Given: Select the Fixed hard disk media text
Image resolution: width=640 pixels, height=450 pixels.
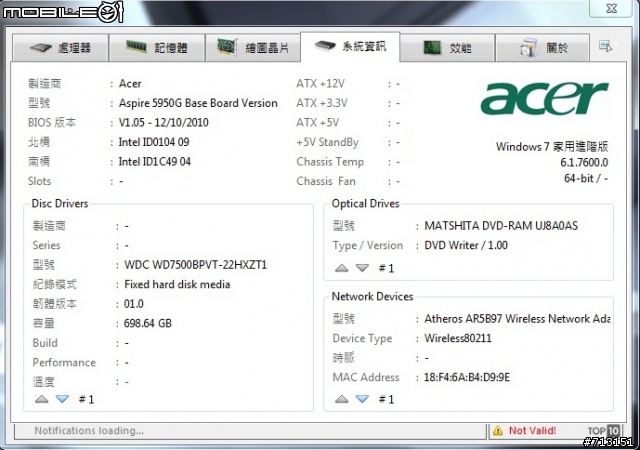Looking at the screenshot, I should [x=177, y=284].
